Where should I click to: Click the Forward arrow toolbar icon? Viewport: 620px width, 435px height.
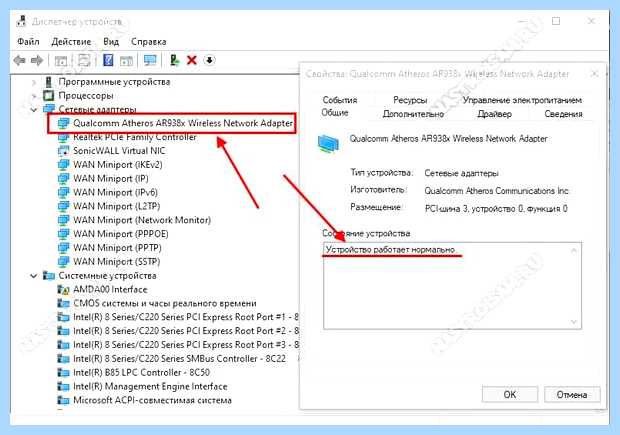(37, 61)
